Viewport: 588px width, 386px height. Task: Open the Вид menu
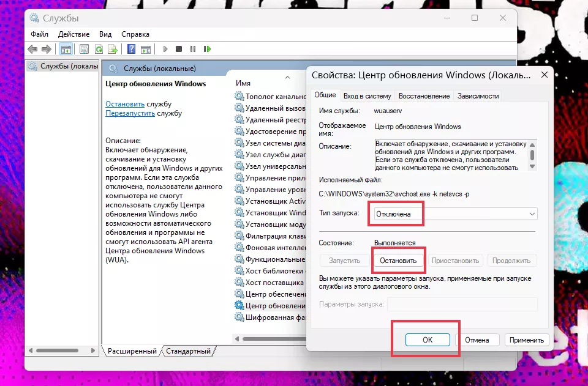coord(105,34)
